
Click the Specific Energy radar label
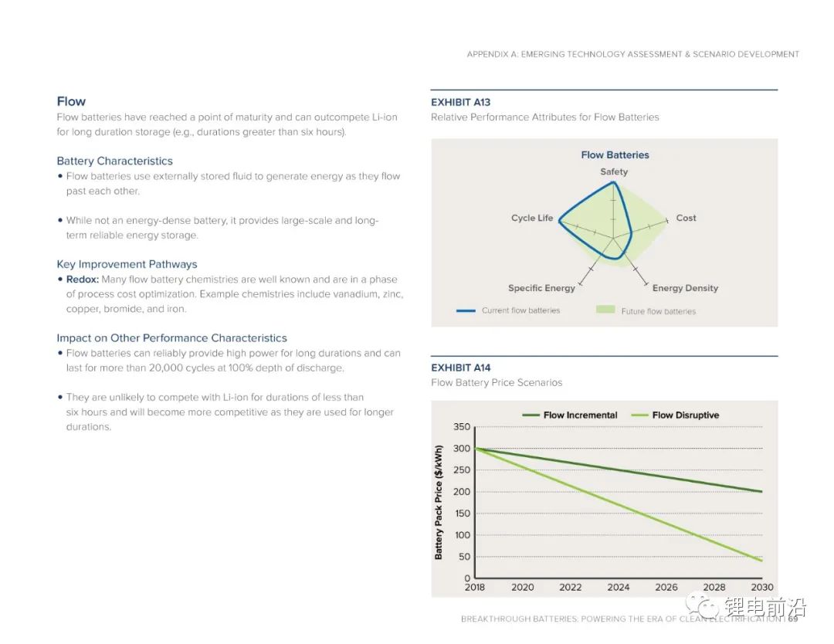click(x=541, y=288)
